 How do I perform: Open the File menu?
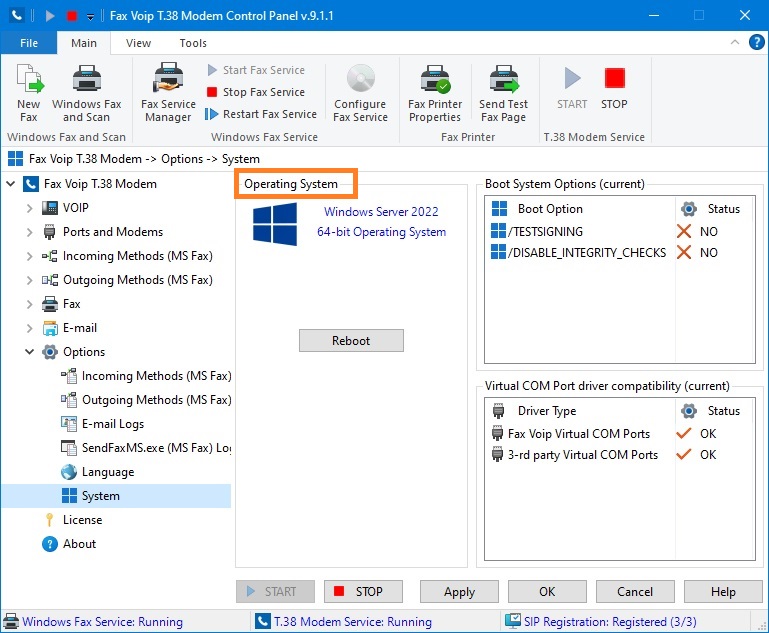click(x=29, y=43)
